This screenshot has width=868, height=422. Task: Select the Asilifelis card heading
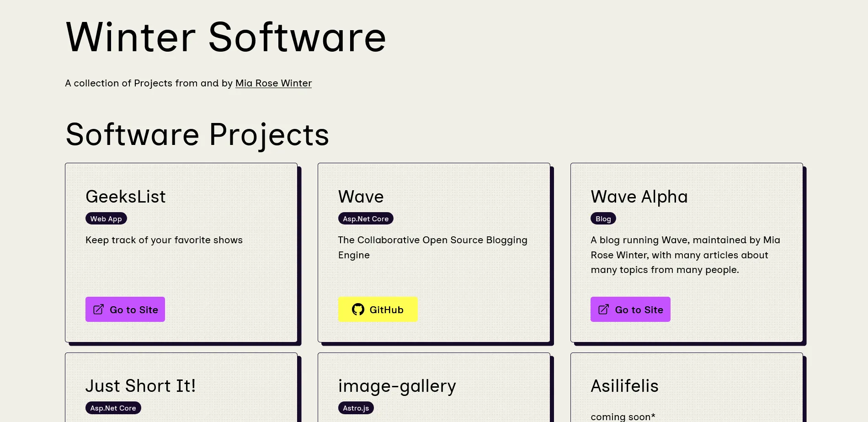click(x=624, y=386)
